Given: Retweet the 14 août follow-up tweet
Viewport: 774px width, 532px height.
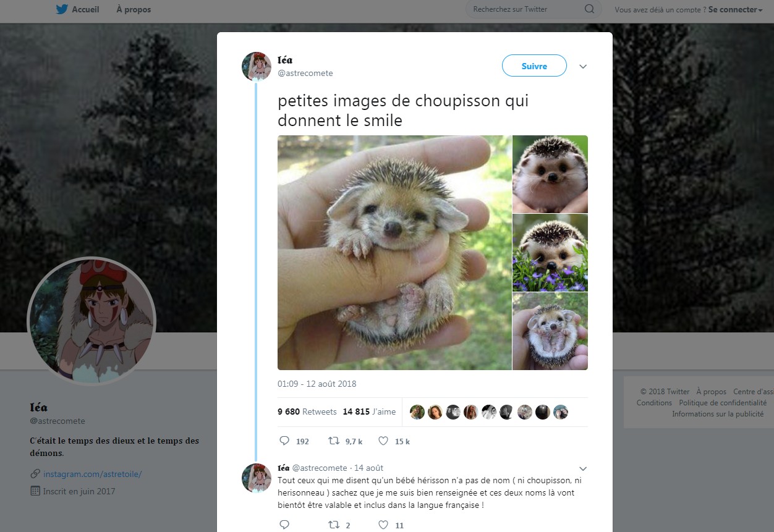Looking at the screenshot, I should pyautogui.click(x=333, y=525).
